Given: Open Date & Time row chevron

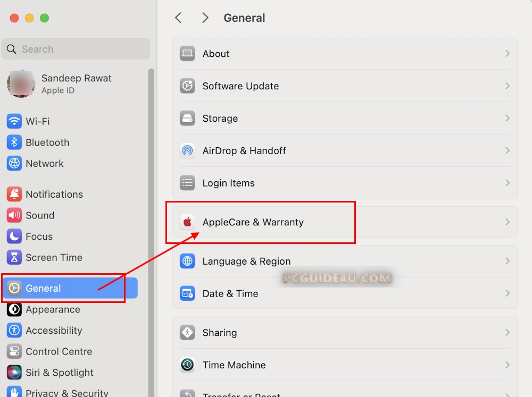Looking at the screenshot, I should (507, 293).
